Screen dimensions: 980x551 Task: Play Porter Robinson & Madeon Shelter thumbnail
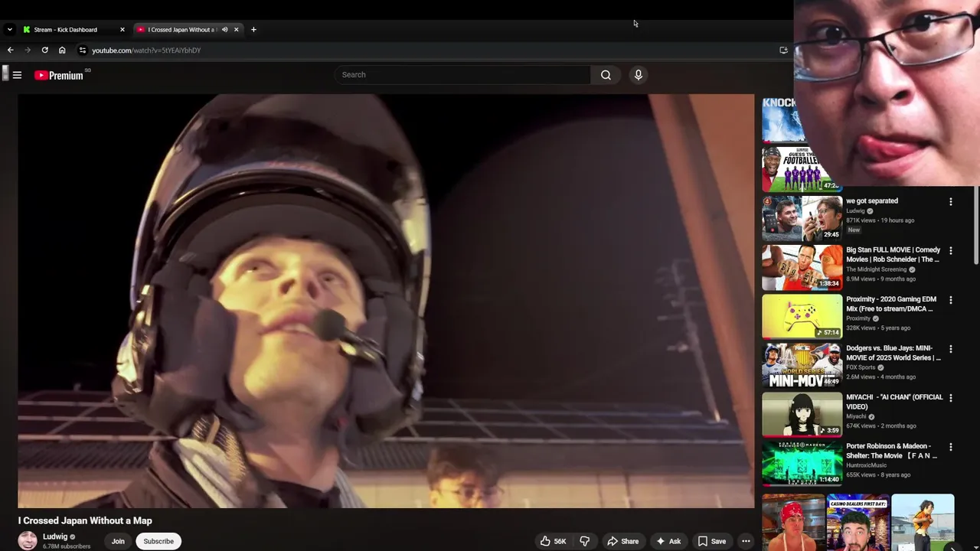click(x=802, y=463)
